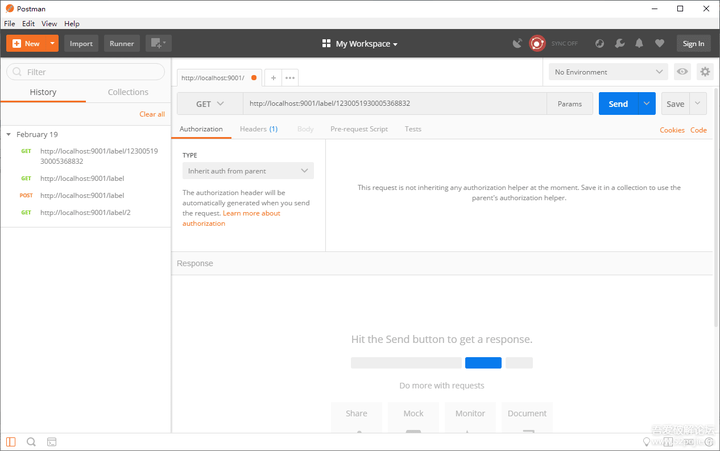This screenshot has height=451, width=720.
Task: Click the Sign In button
Action: [x=693, y=44]
